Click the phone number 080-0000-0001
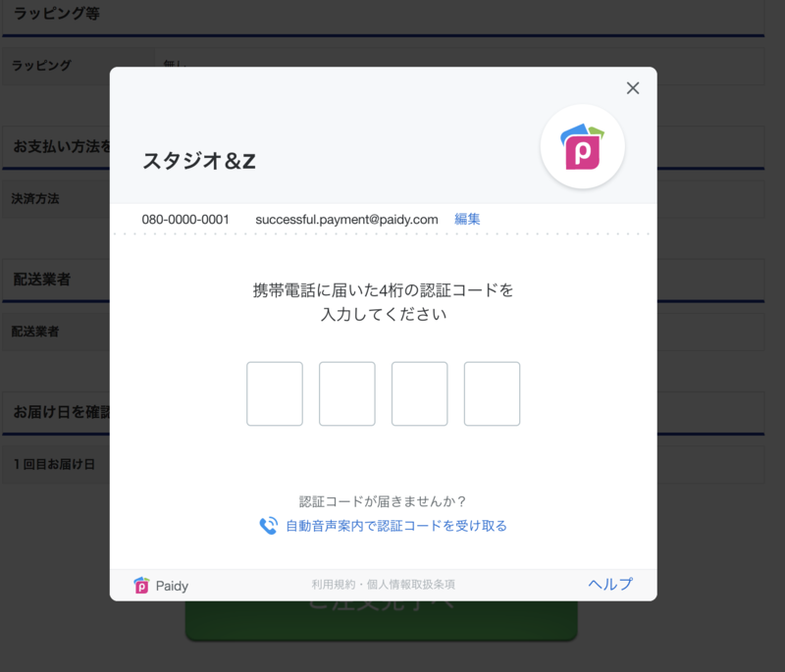Viewport: 785px width, 672px height. (185, 220)
